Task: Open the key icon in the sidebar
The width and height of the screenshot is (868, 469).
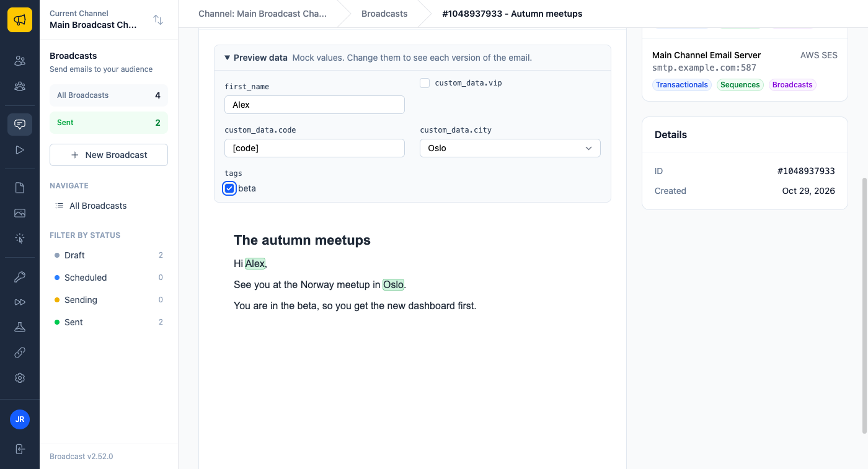Action: 20,277
